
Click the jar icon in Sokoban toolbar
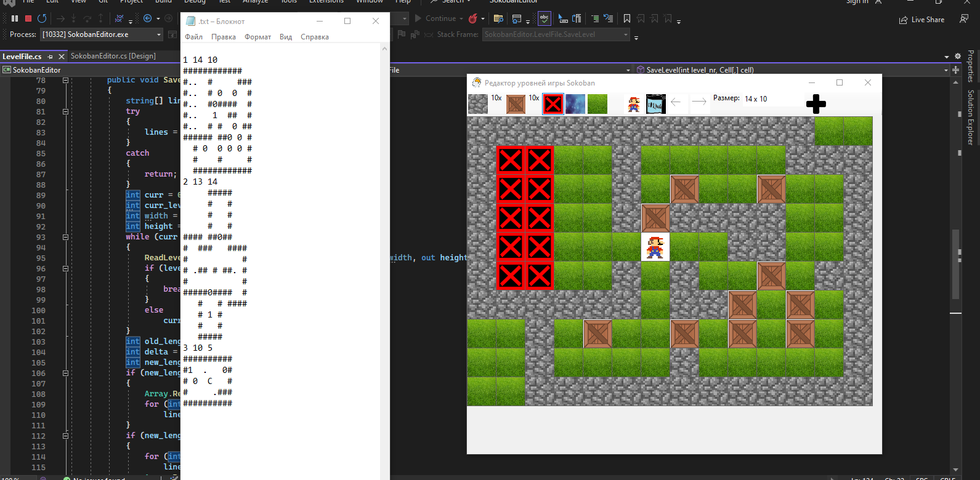point(656,104)
